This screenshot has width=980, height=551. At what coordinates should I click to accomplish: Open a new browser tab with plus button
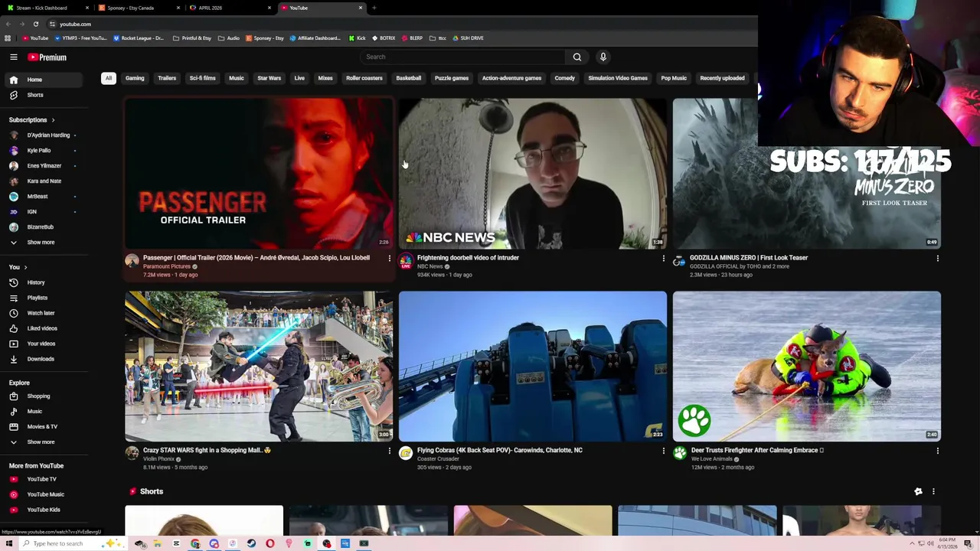374,8
